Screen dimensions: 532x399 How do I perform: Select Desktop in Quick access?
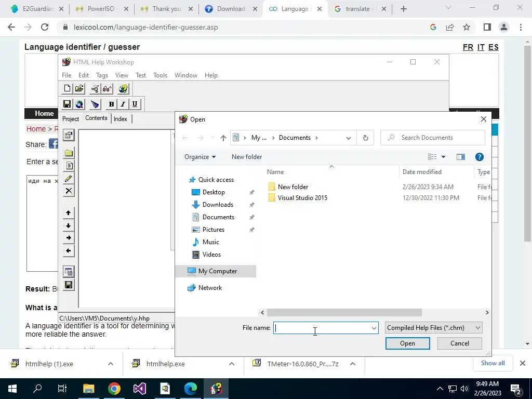tap(214, 192)
